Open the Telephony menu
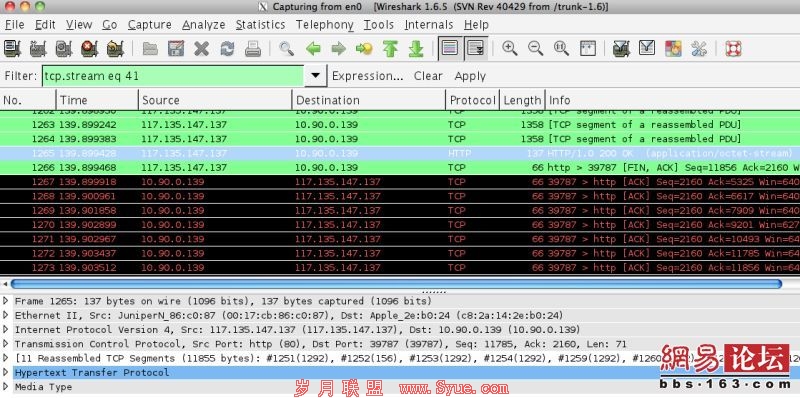Image resolution: width=800 pixels, height=398 pixels. 324,24
